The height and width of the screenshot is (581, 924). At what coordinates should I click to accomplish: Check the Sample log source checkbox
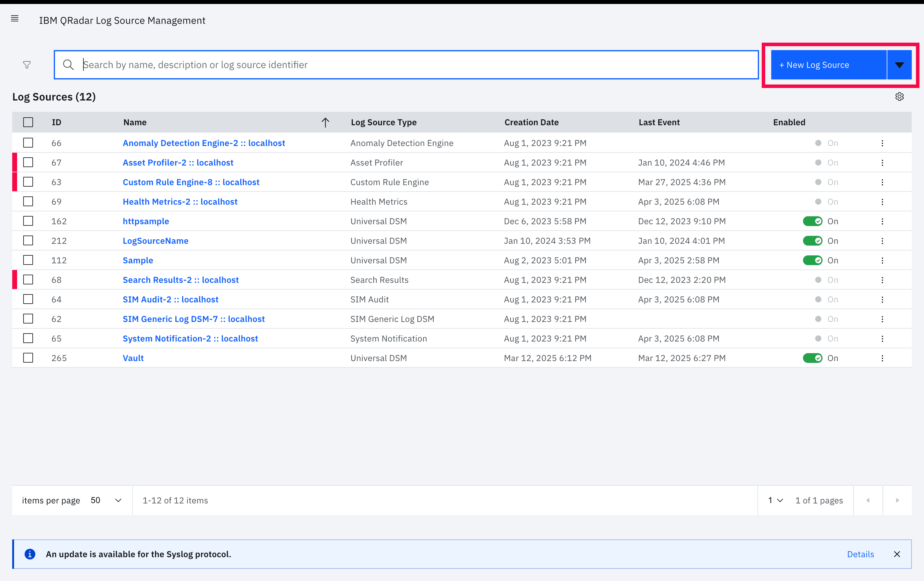point(28,260)
